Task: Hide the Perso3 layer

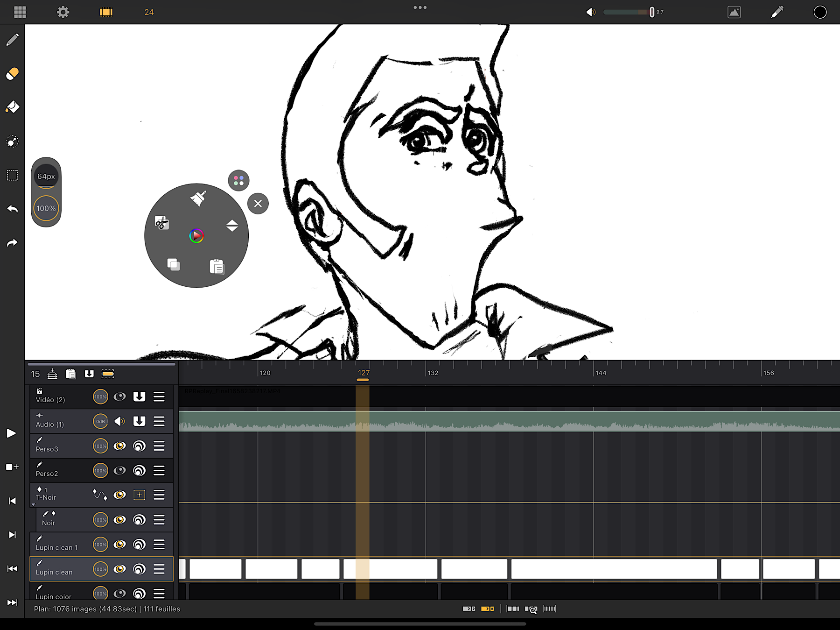Action: coord(120,446)
